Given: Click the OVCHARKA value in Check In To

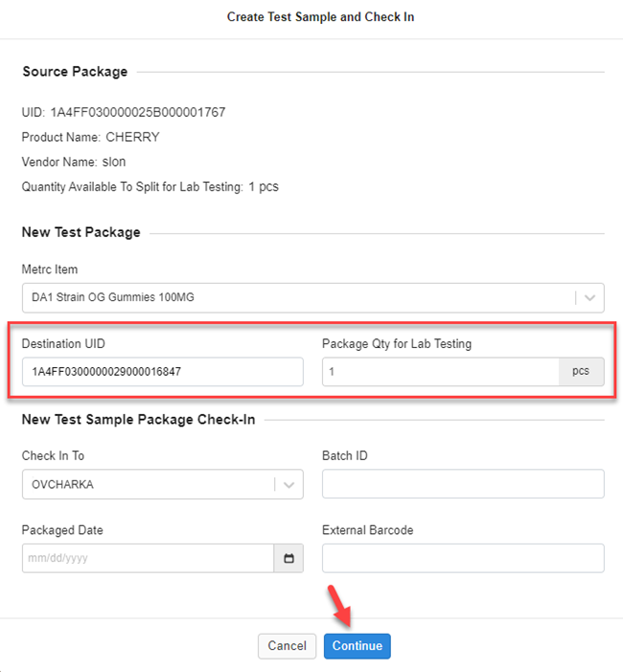Looking at the screenshot, I should pyautogui.click(x=62, y=484).
